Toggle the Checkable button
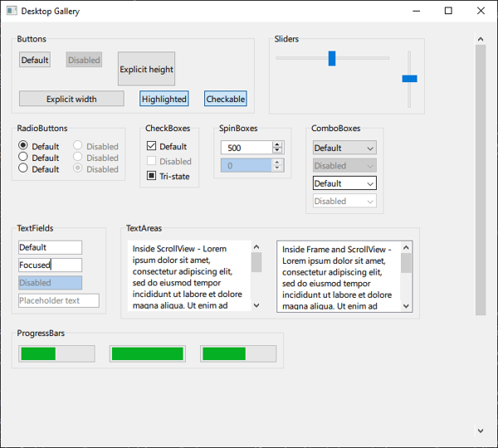The height and width of the screenshot is (448, 498). click(x=225, y=99)
